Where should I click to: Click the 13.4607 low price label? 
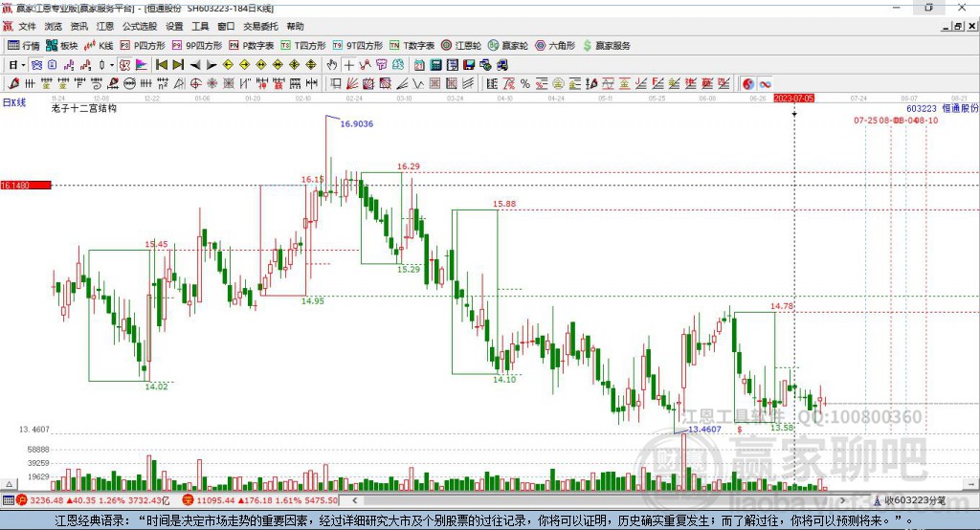[x=704, y=430]
